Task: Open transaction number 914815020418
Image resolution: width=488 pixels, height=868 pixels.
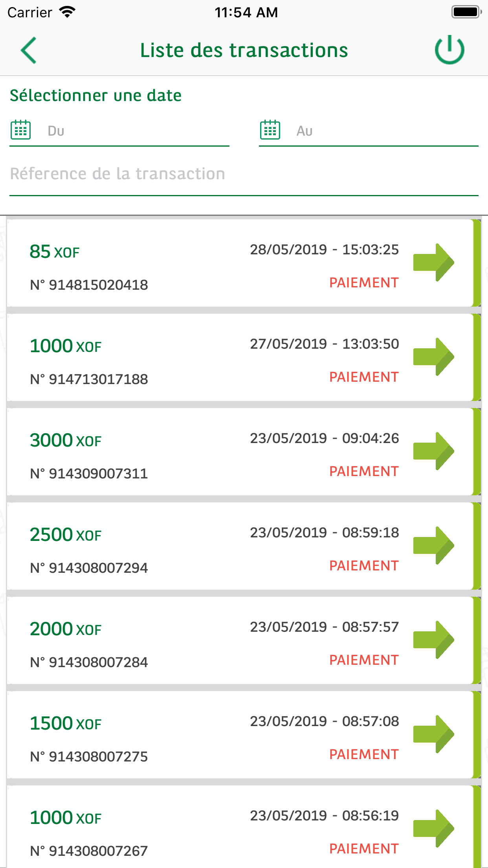Action: [89, 285]
